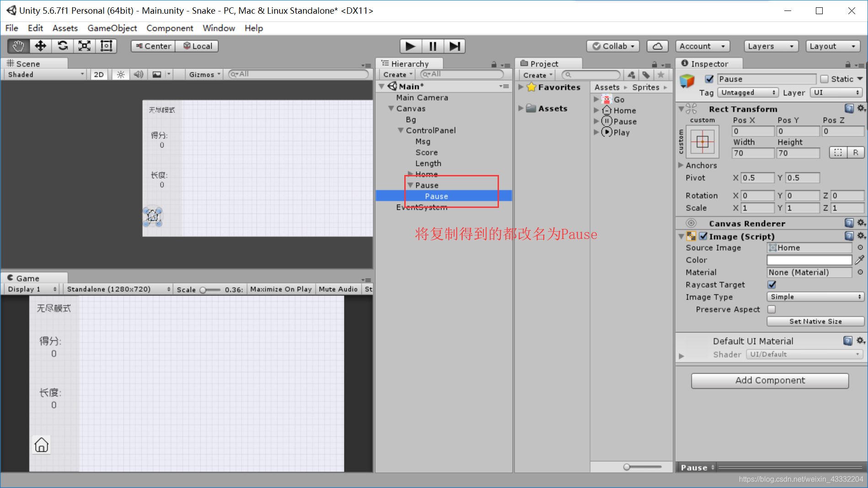Click Set Native Size button
Viewport: 868px width, 488px height.
(x=815, y=322)
